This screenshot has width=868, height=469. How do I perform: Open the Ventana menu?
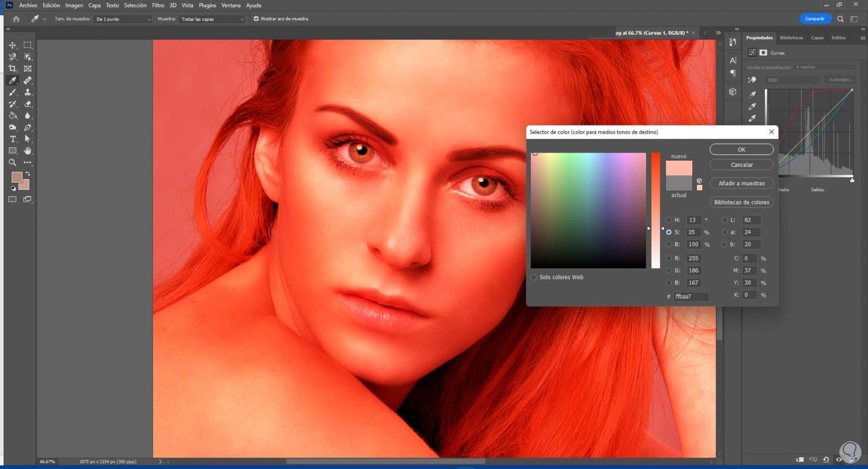click(231, 5)
